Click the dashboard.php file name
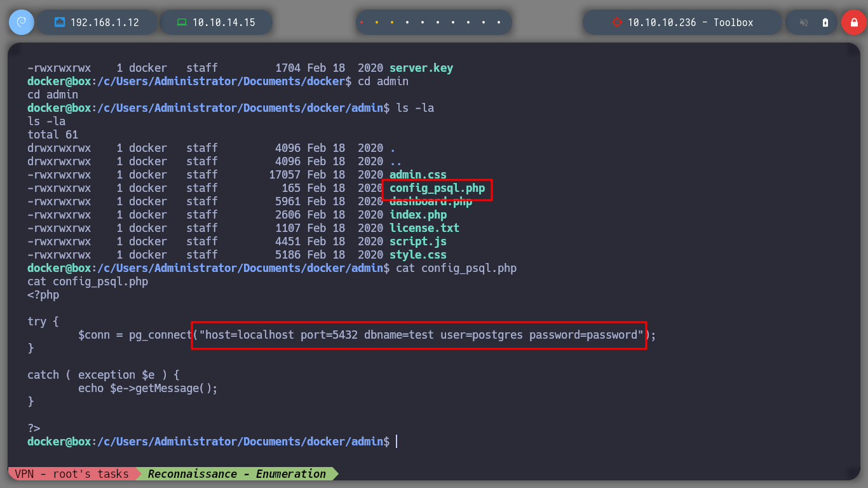868x488 pixels. click(431, 201)
